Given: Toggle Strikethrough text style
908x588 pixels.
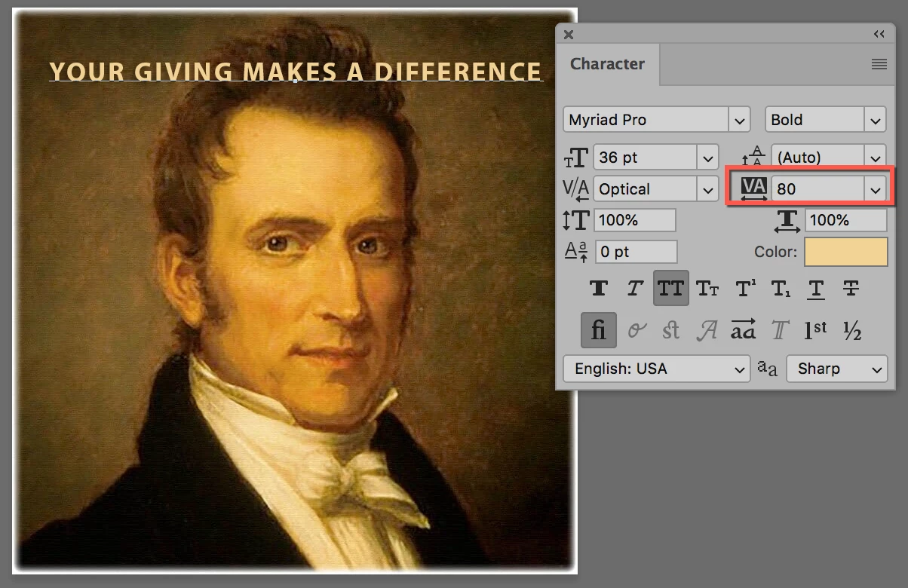Looking at the screenshot, I should click(x=851, y=289).
